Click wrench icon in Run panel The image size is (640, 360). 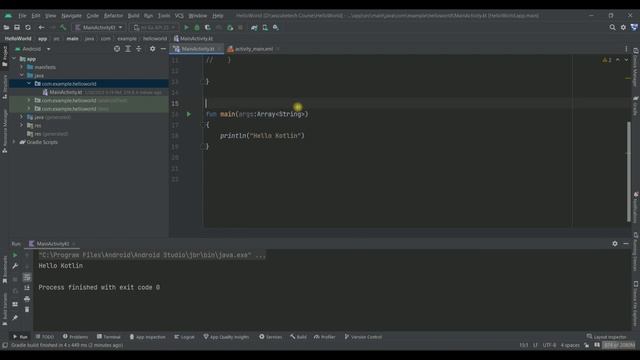15,266
